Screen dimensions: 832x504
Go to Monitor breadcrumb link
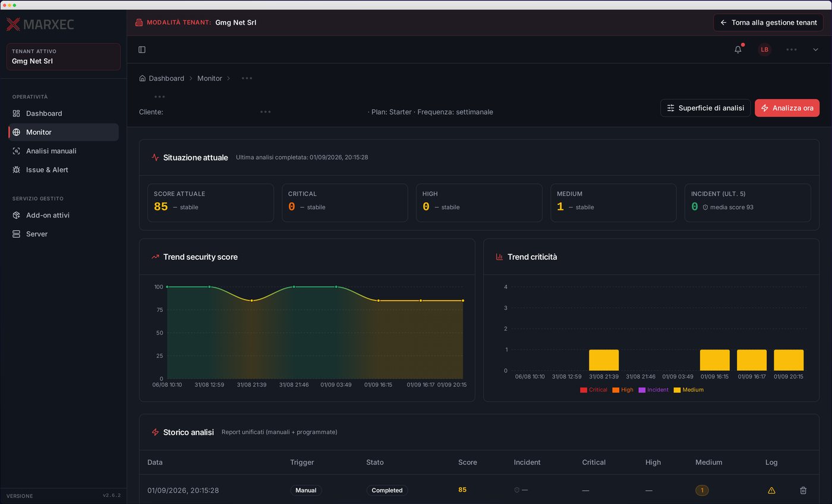tap(210, 78)
